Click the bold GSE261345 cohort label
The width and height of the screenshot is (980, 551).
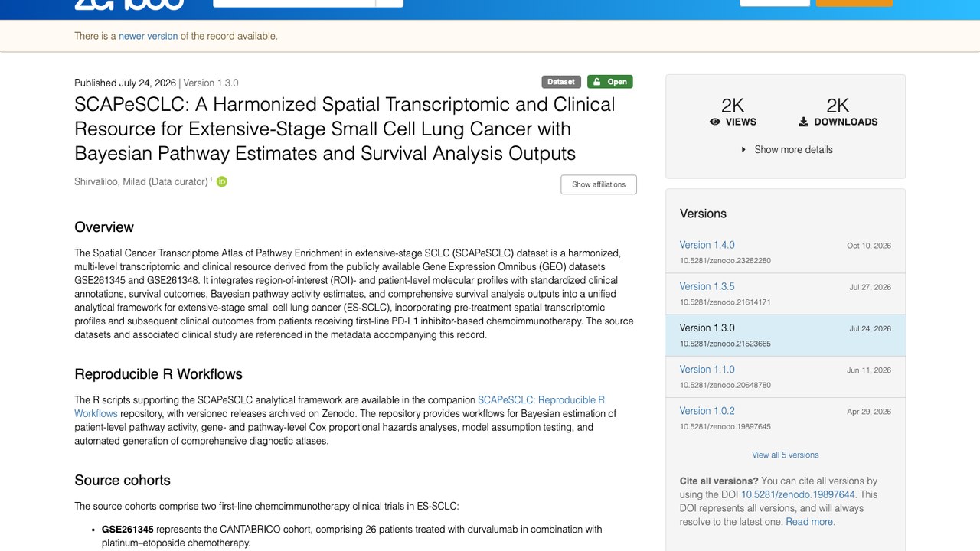coord(128,529)
